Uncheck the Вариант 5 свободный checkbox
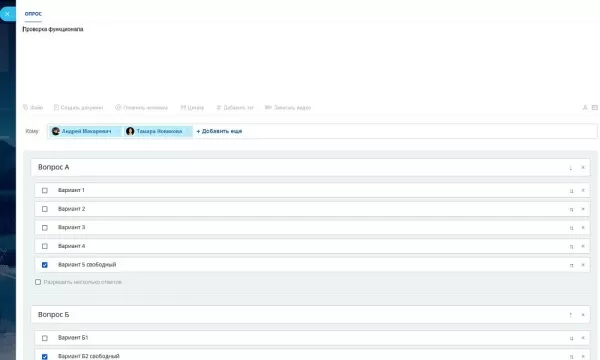The height and width of the screenshot is (360, 600). (x=45, y=265)
